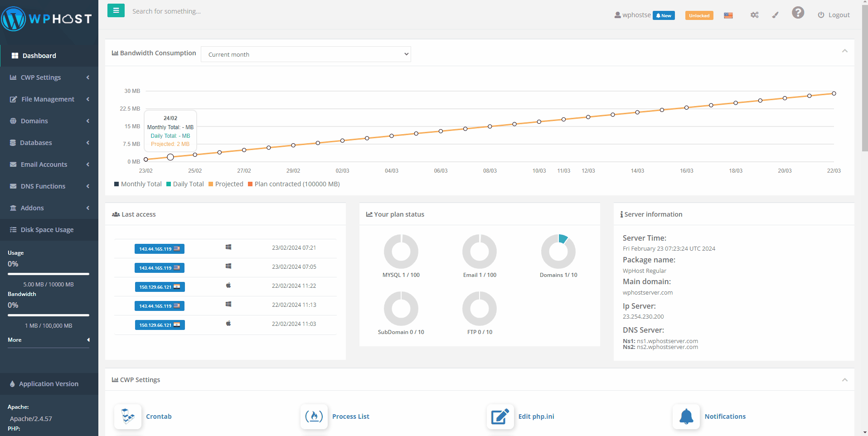Toggle Daily Total series in chart legend

184,184
